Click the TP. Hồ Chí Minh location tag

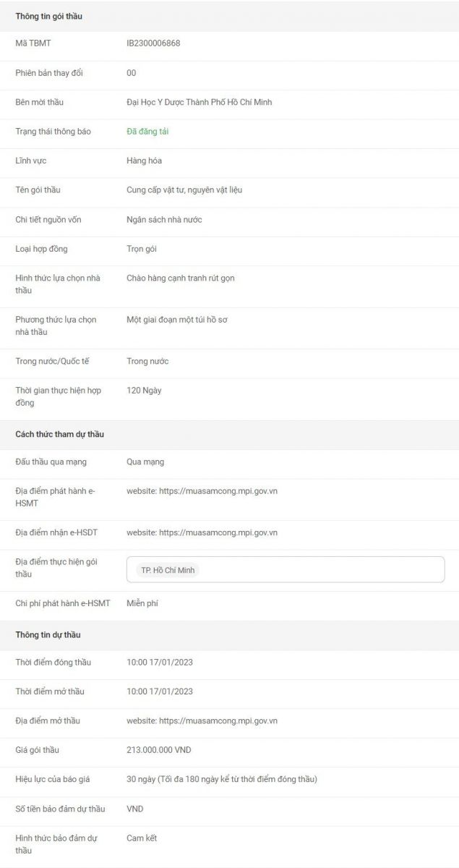[168, 570]
